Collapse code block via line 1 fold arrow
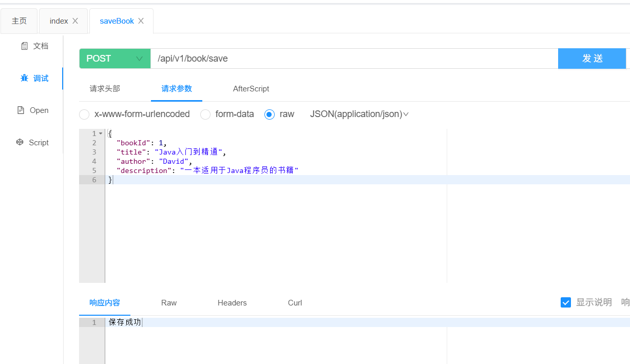This screenshot has height=364, width=630. pyautogui.click(x=100, y=133)
